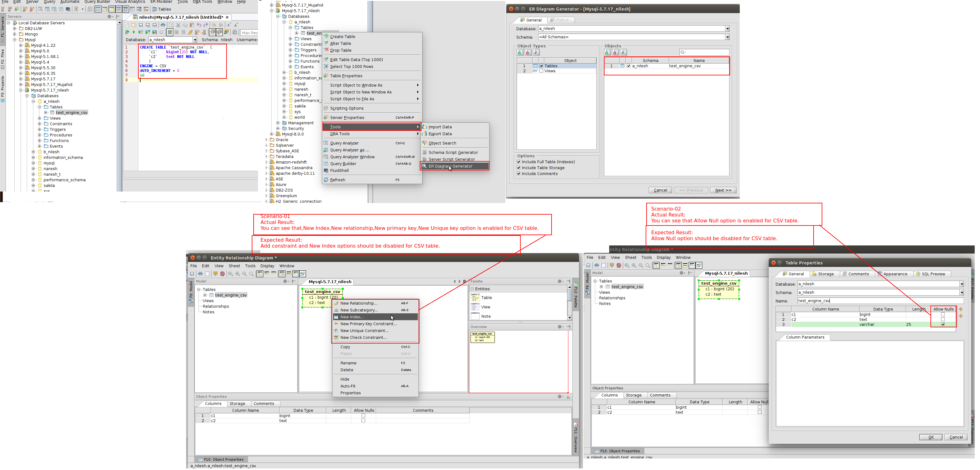Image resolution: width=980 pixels, height=470 pixels.
Task: Click the Tables button in main toolbar
Action: pos(162,9)
